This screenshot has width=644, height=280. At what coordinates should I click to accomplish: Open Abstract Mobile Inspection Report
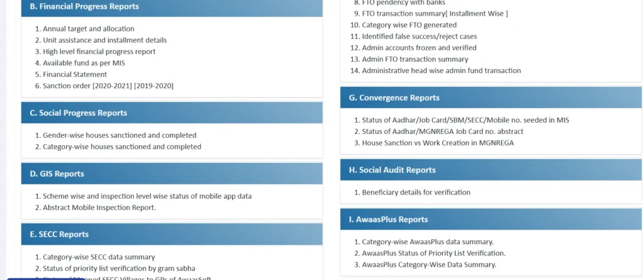[99, 208]
